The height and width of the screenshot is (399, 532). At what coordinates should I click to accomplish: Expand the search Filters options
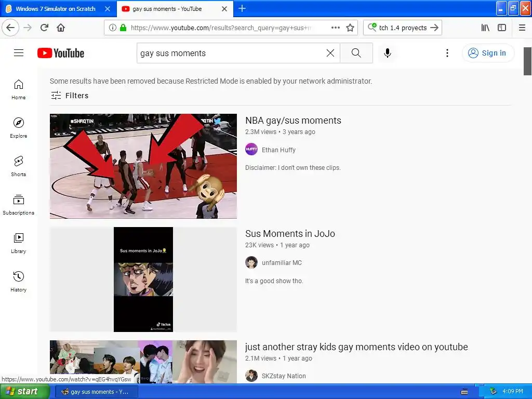pos(70,96)
